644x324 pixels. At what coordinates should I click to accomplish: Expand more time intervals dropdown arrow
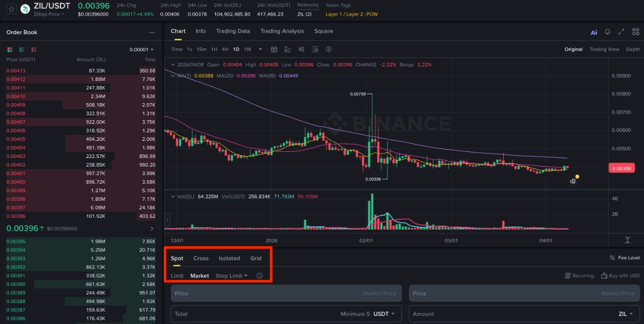click(260, 49)
